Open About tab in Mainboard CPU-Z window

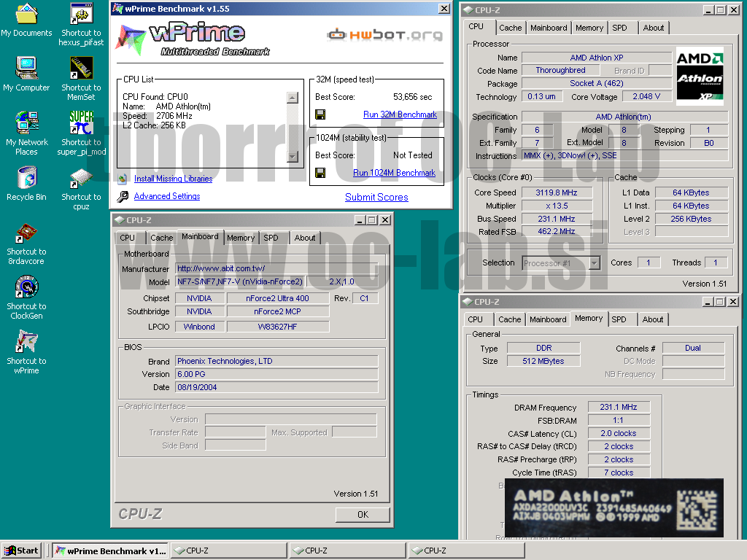(x=305, y=238)
